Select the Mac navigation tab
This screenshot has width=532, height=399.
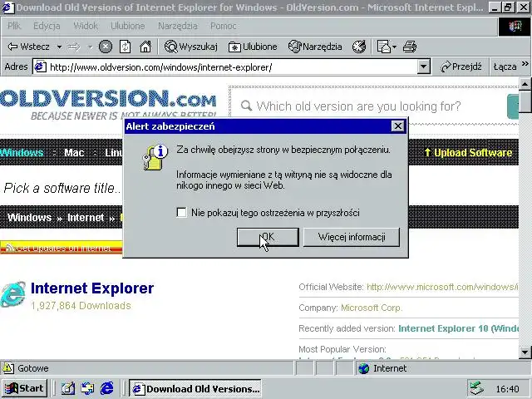tap(74, 153)
